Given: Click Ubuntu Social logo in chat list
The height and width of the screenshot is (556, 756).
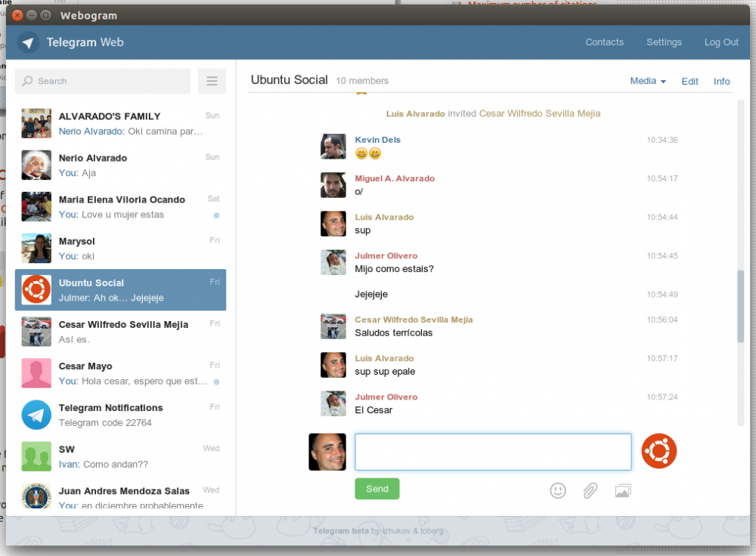Looking at the screenshot, I should [x=36, y=289].
